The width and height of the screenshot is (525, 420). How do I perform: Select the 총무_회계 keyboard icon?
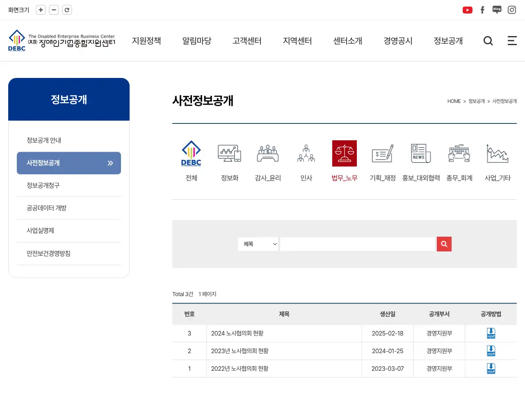[x=459, y=153]
